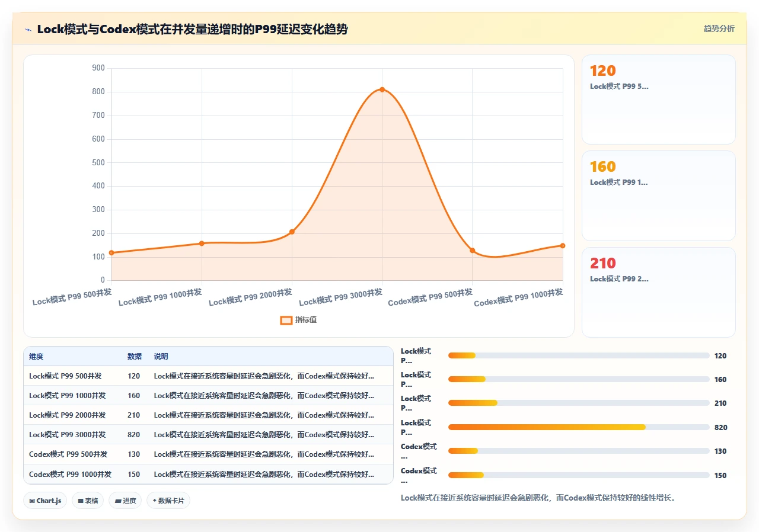Viewport: 759px width, 532px height.
Task: Click the 数据卡片 chip
Action: point(168,501)
